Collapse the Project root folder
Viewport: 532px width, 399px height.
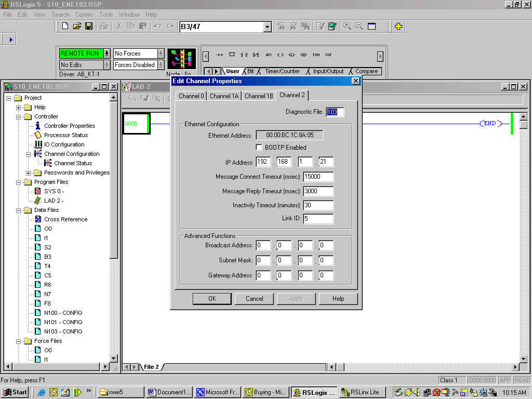click(x=8, y=98)
